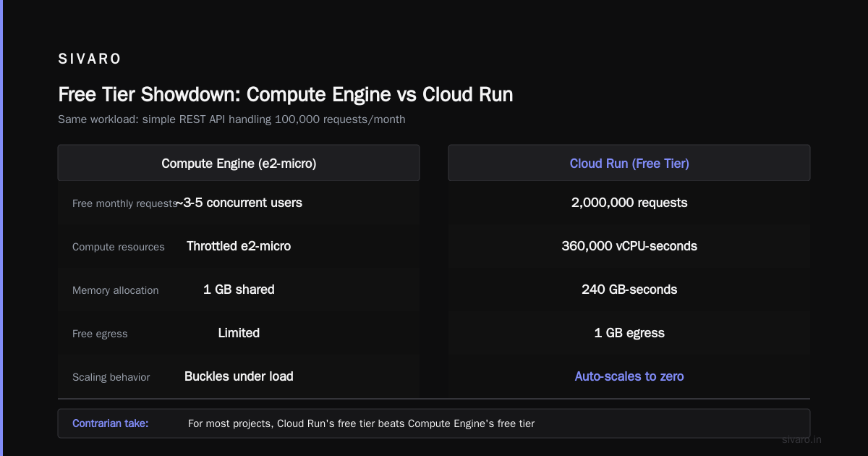Click the Cloud Run beats Compute Engine statement

(x=361, y=423)
